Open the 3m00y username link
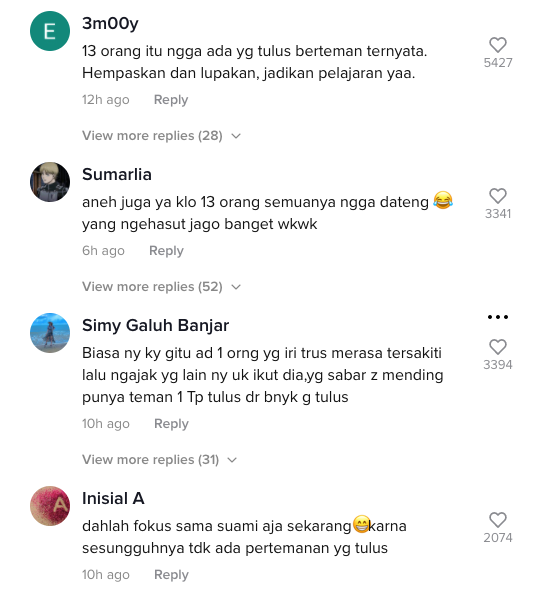Viewport: 540px width, 592px height. 110,23
